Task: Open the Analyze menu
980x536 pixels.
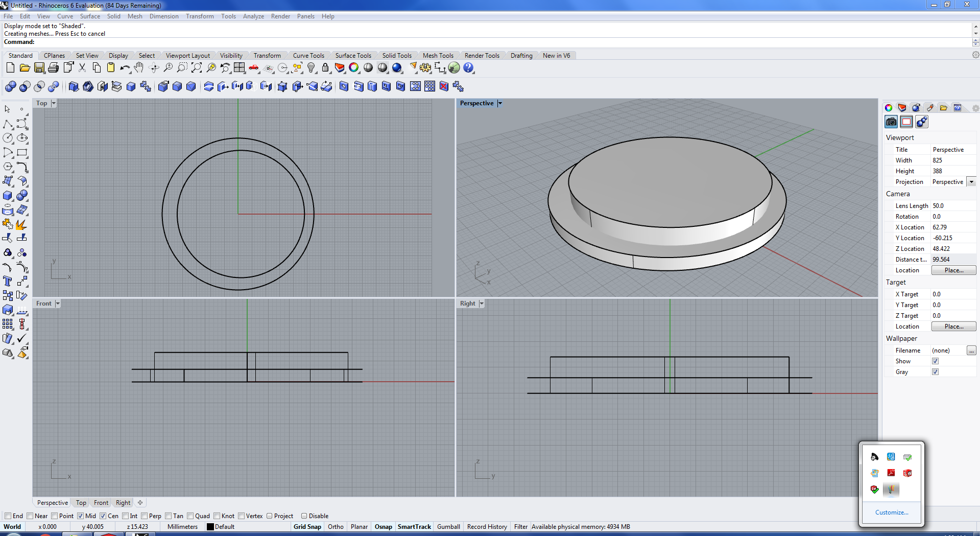Action: click(x=253, y=16)
